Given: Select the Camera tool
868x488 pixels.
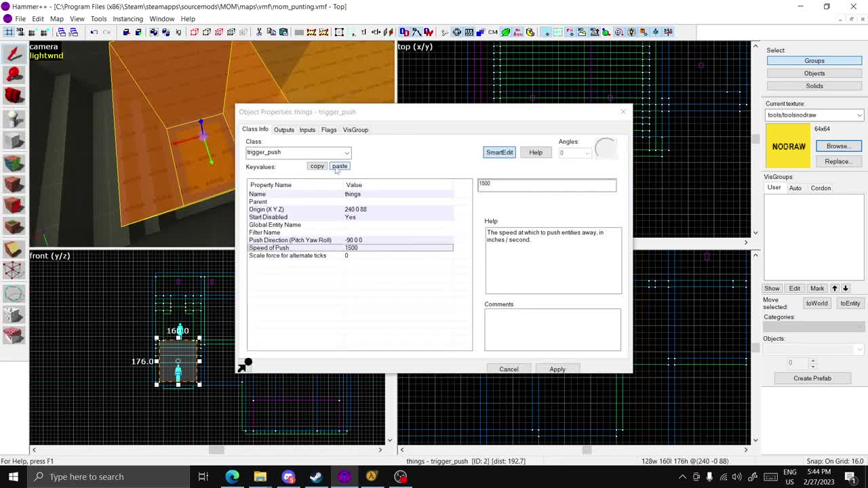Looking at the screenshot, I should tap(14, 96).
